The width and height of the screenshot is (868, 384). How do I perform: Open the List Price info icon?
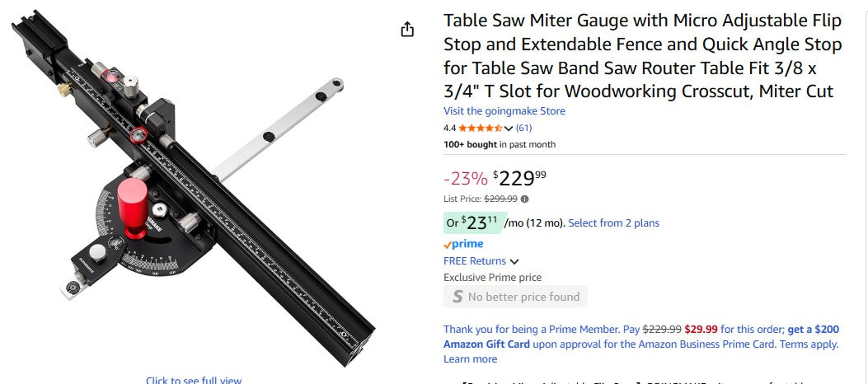pos(525,199)
